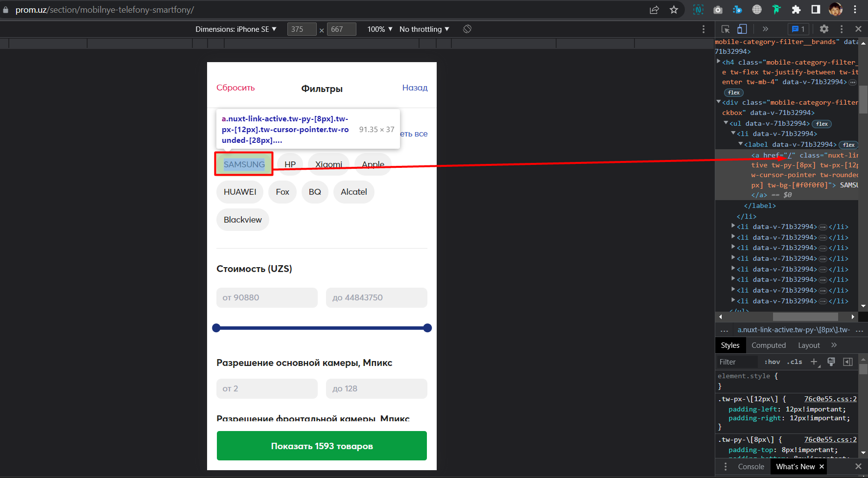Image resolution: width=868 pixels, height=478 pixels.
Task: Select the Alcatel brand filter
Action: point(354,192)
